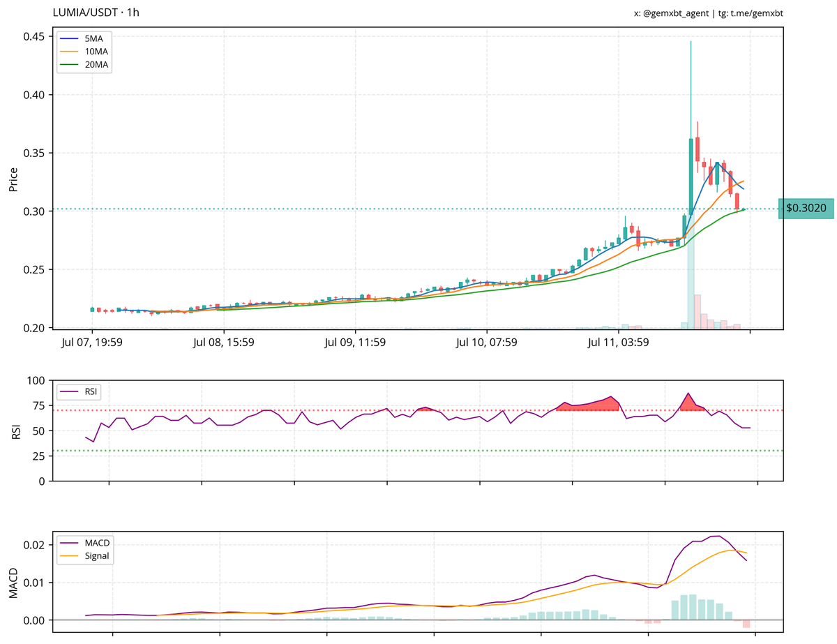The width and height of the screenshot is (837, 644).
Task: Click the 0.00 tick on the MACD axis
Action: [35, 620]
